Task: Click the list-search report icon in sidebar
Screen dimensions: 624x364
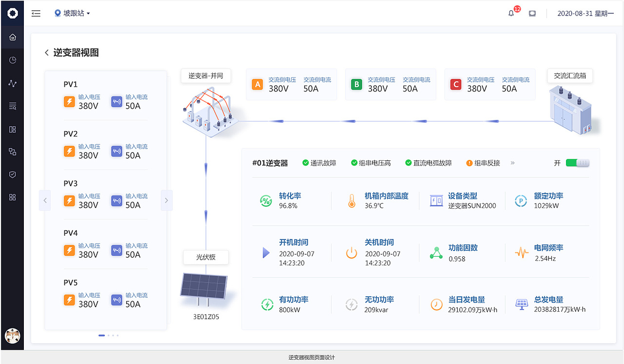Action: 12,106
